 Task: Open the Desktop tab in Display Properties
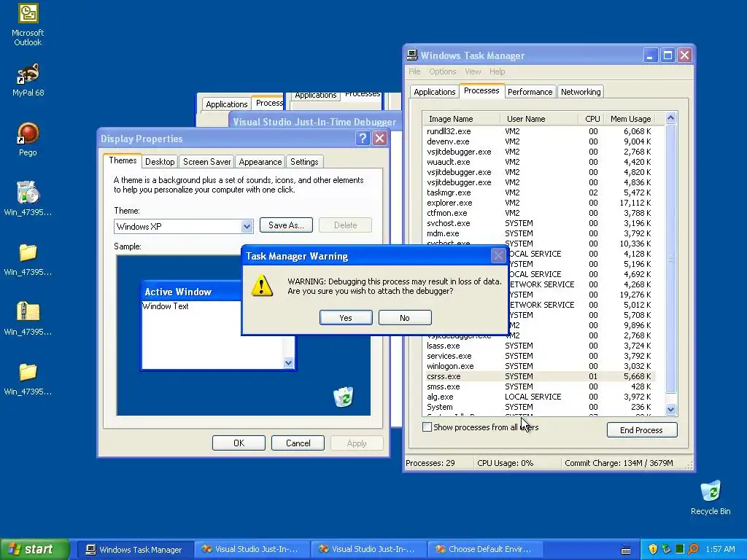(x=160, y=162)
